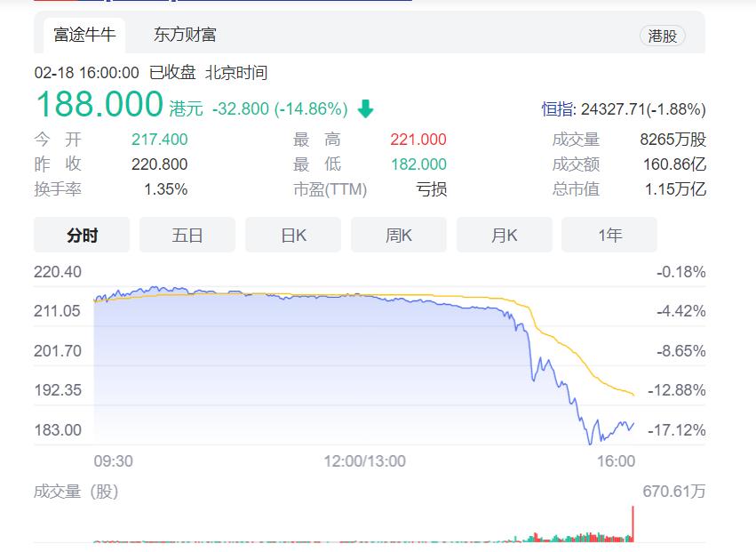
Task: Select the 分时 chart view
Action: click(x=82, y=235)
